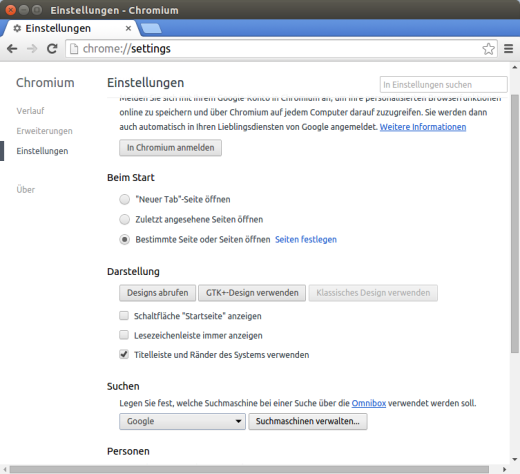Click the 'Designs abrufen' button
This screenshot has width=520, height=474.
pyautogui.click(x=158, y=293)
